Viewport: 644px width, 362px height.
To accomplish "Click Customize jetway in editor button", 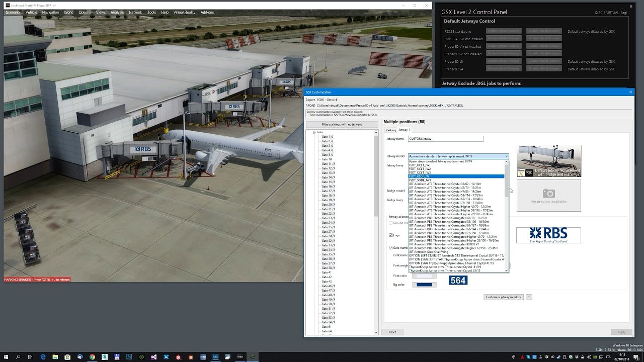I will (503, 297).
